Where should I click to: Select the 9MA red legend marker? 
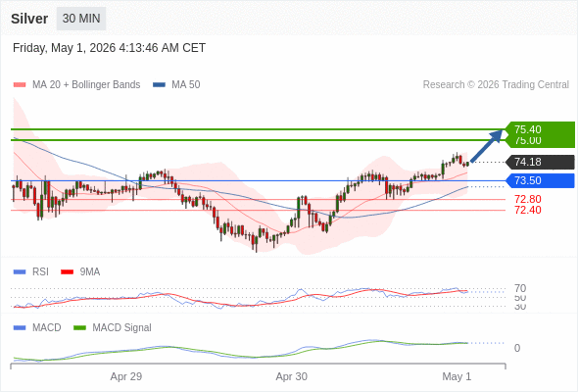tap(67, 272)
